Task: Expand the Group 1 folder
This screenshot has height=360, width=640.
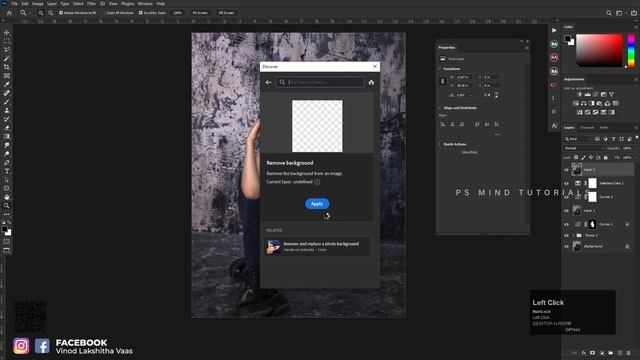Action: 573,236
